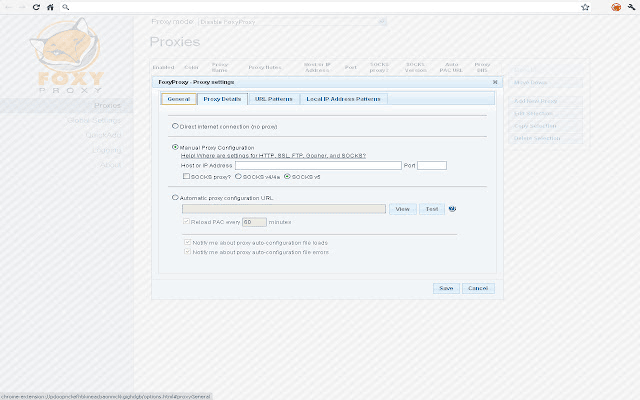Click the Cancel button

478,288
